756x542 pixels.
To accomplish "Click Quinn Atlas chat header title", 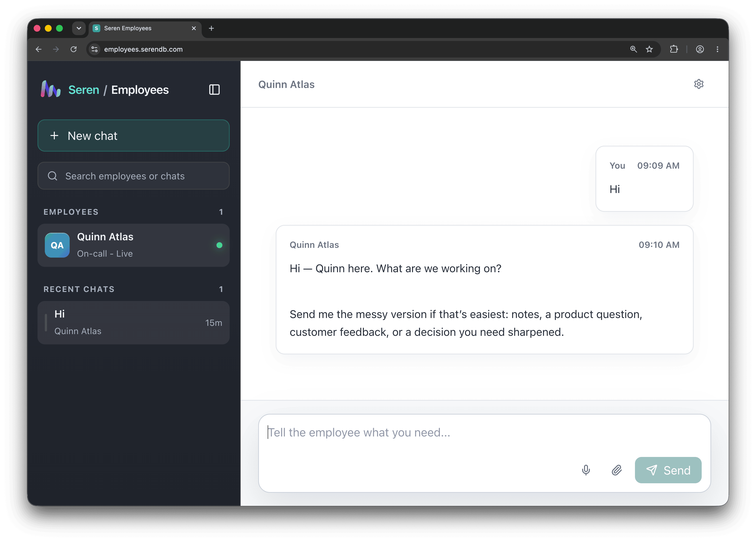I will (x=286, y=84).
